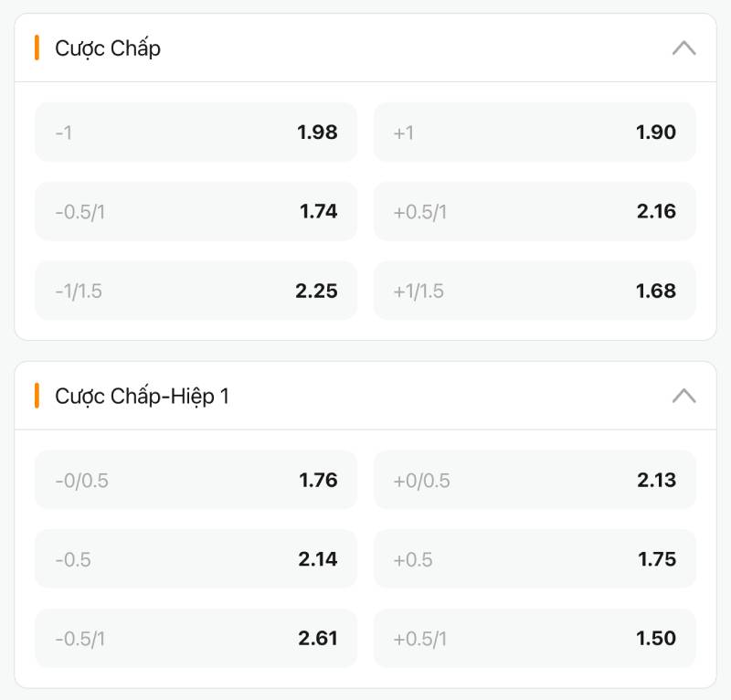Viewport: 731px width, 700px height.
Task: Select first-half -0/0.5 at 1.76
Action: click(x=196, y=480)
